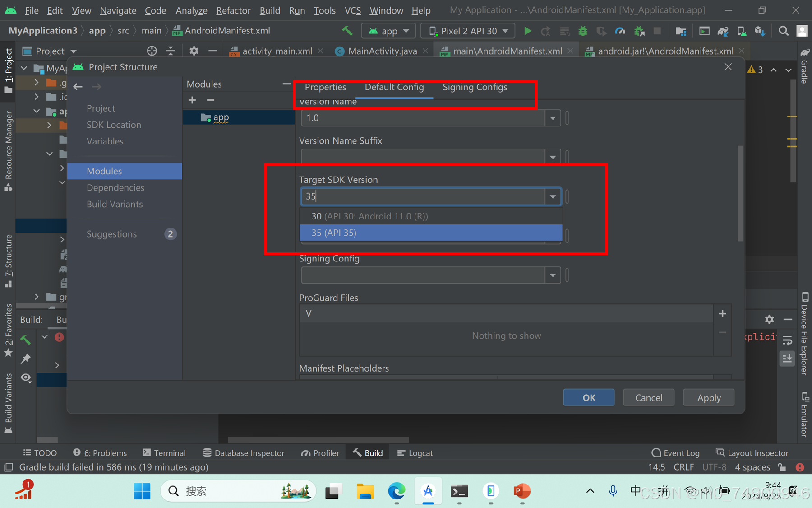Open the Terminal tool window
Viewport: 812px width, 508px height.
(169, 452)
